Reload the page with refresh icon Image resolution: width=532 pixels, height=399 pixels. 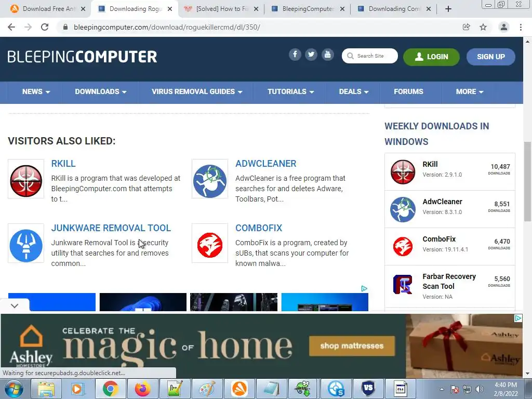coord(45,27)
